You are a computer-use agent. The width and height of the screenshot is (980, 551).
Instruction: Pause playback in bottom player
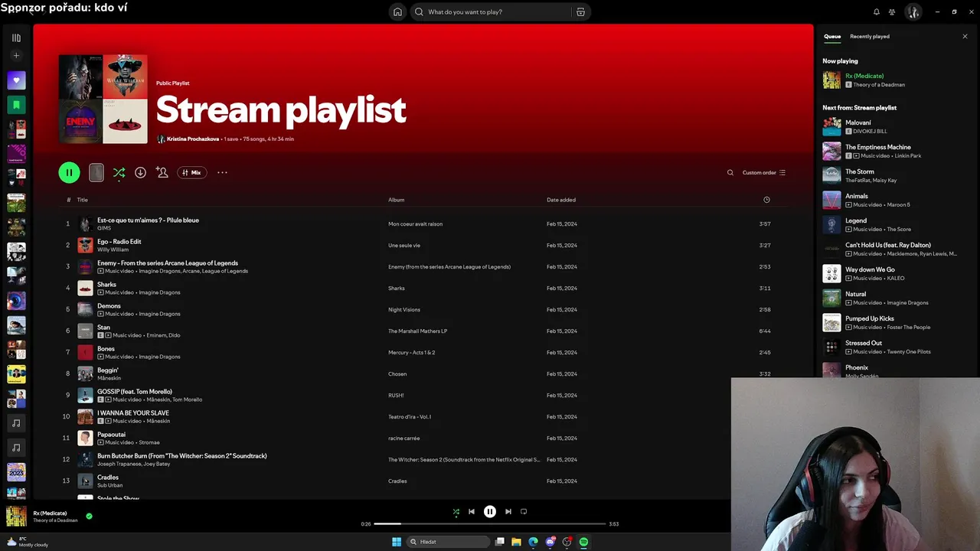pyautogui.click(x=490, y=512)
